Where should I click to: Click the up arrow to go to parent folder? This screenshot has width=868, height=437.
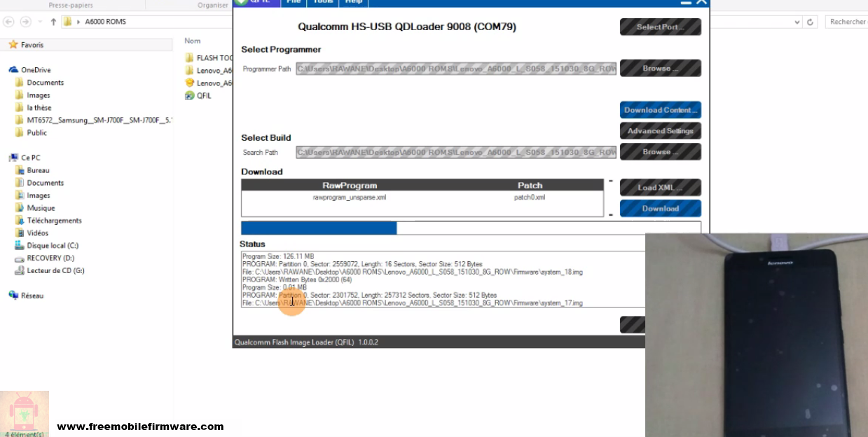pos(54,22)
